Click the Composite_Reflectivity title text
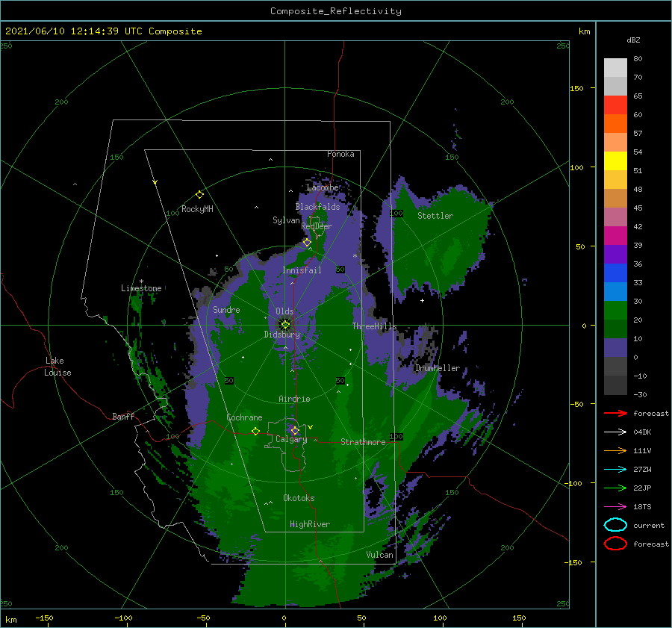 pos(336,11)
